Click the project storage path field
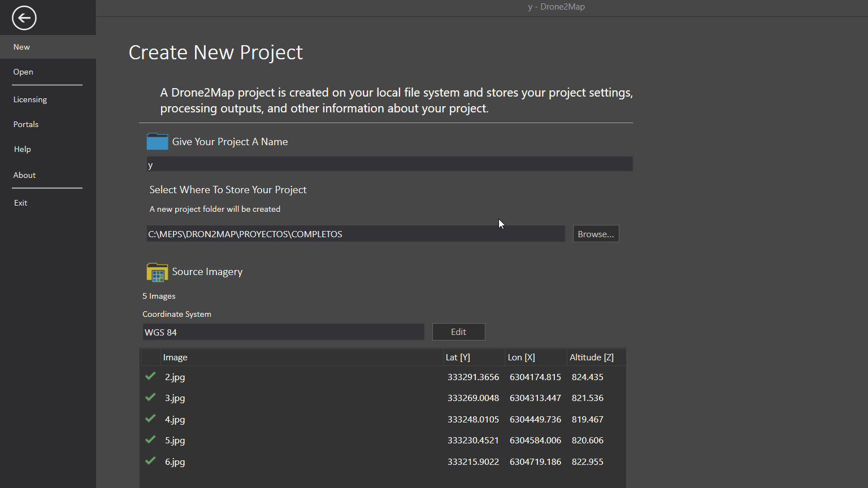The height and width of the screenshot is (488, 868). 355,234
